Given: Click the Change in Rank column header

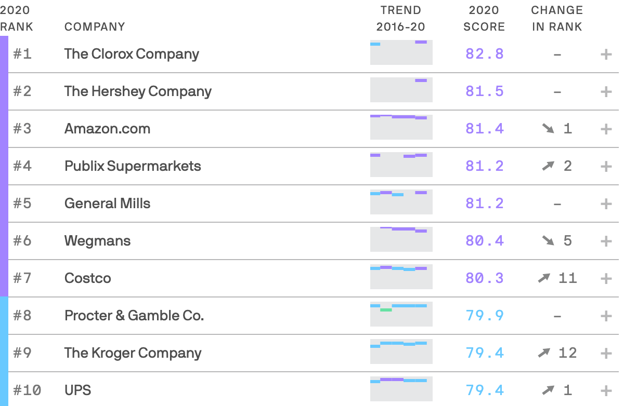Looking at the screenshot, I should point(556,18).
